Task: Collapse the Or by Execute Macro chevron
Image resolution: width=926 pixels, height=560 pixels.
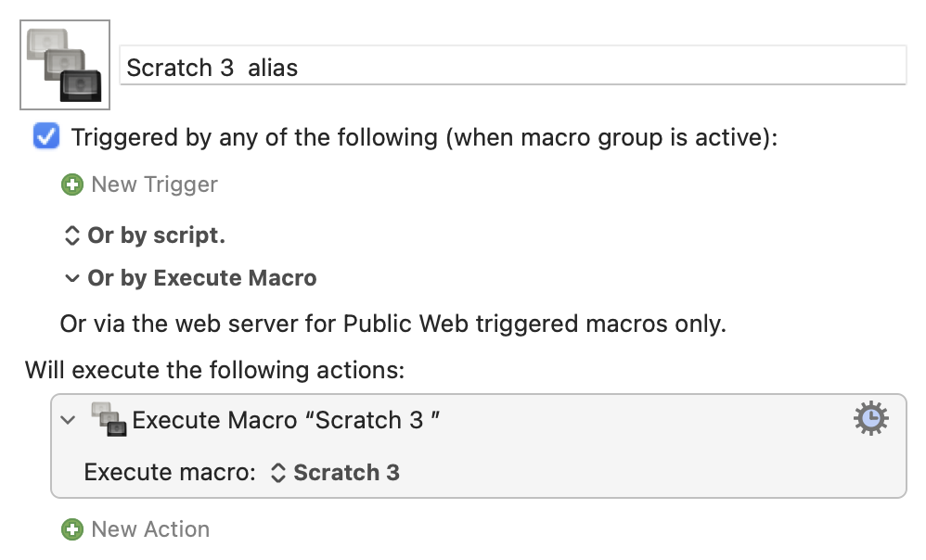Action: (71, 278)
